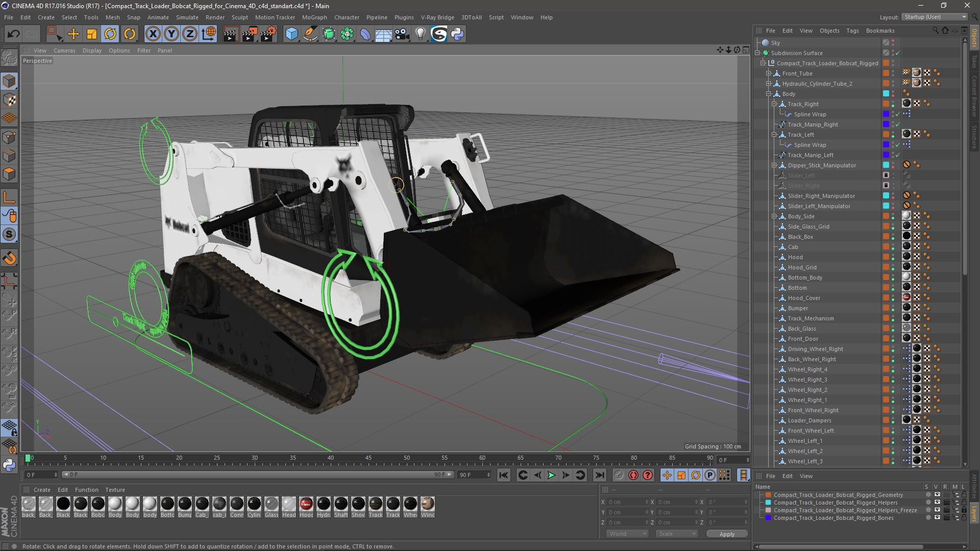Open the Layout Startup dropdown

[935, 17]
